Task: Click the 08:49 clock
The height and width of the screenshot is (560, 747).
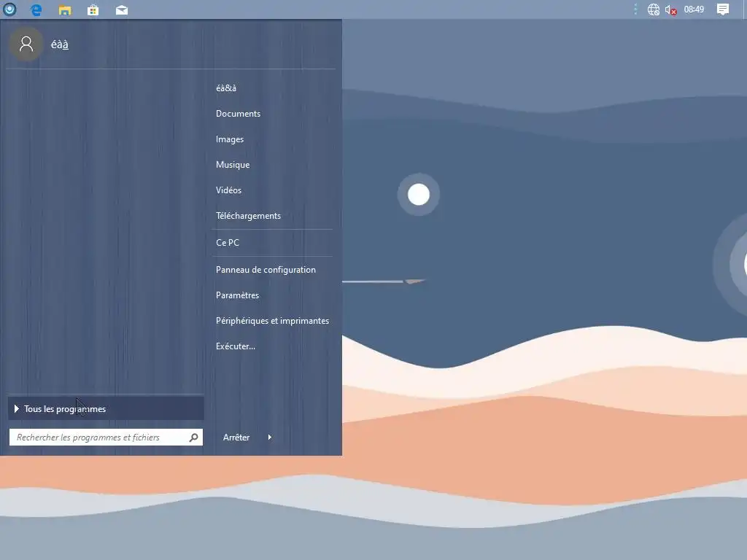Action: 694,9
